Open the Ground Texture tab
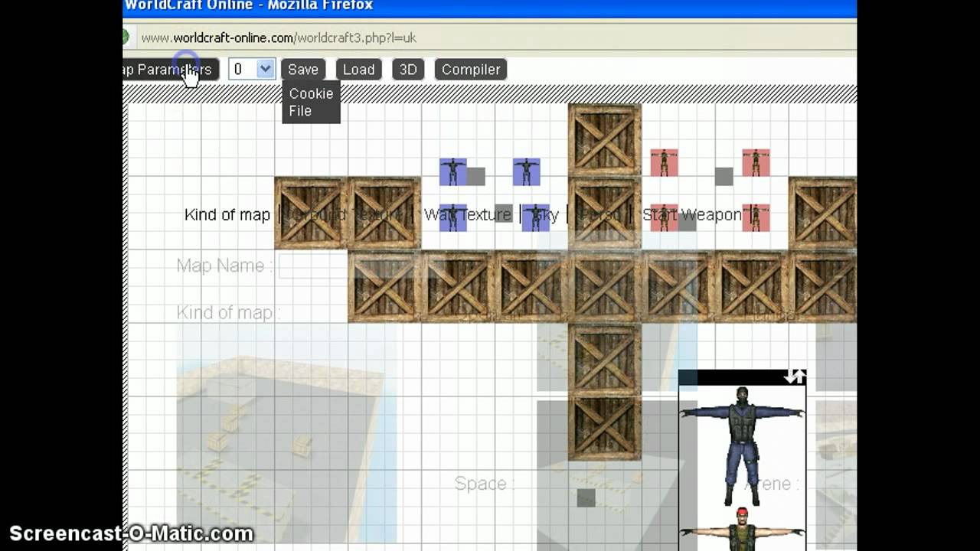This screenshot has height=551, width=980. pyautogui.click(x=346, y=215)
